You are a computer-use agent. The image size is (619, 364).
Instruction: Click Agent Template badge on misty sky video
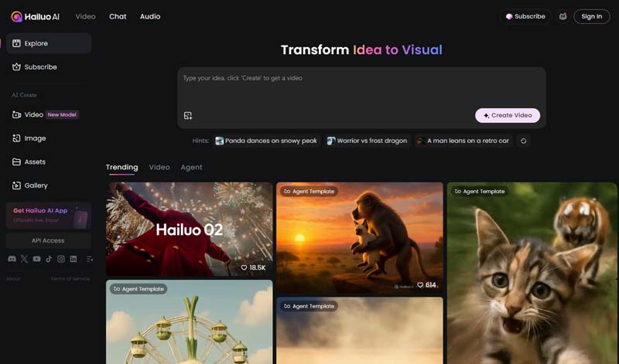click(x=309, y=306)
